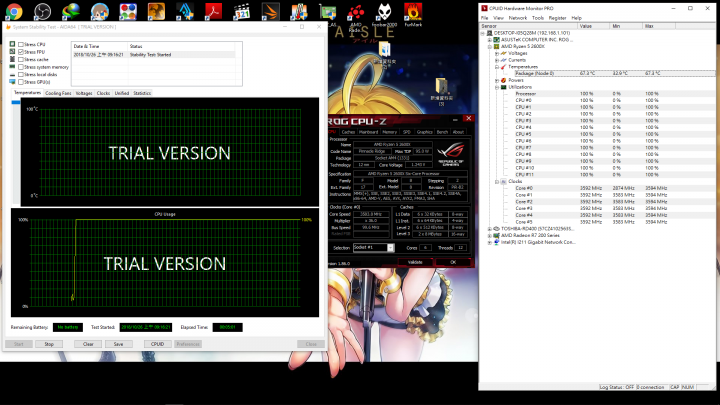This screenshot has width=720, height=405.
Task: Click the AIDA64 flame icon in title bar
Action: [x=8, y=27]
